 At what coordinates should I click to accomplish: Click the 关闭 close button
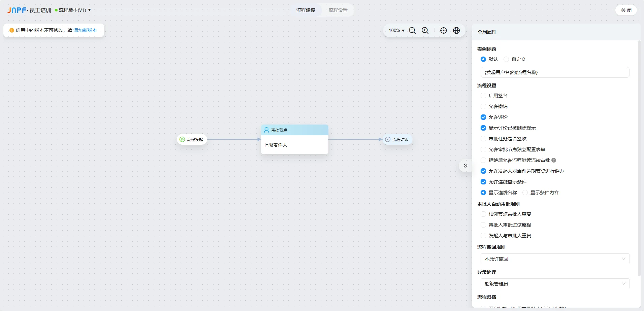point(626,10)
